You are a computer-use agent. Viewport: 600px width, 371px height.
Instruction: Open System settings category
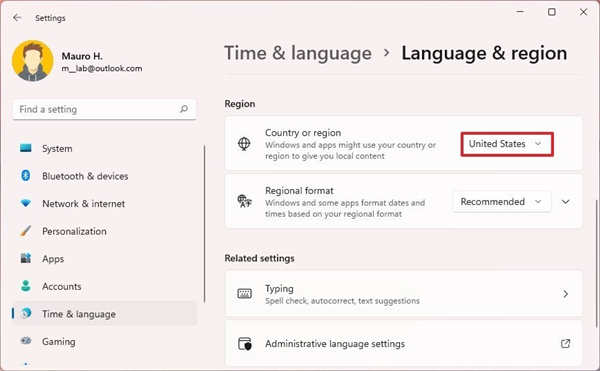coord(105,148)
